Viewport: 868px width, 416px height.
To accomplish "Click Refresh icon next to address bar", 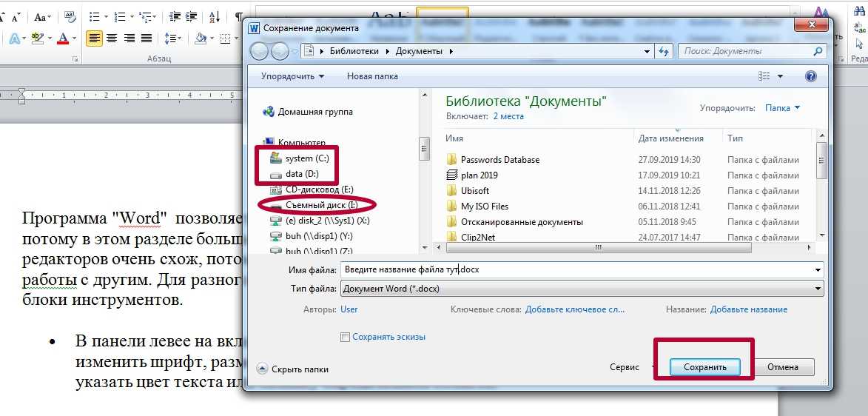I will pyautogui.click(x=665, y=52).
